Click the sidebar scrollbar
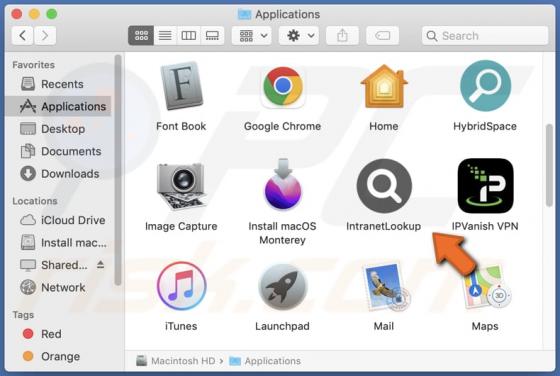560x376 pixels. click(x=118, y=170)
